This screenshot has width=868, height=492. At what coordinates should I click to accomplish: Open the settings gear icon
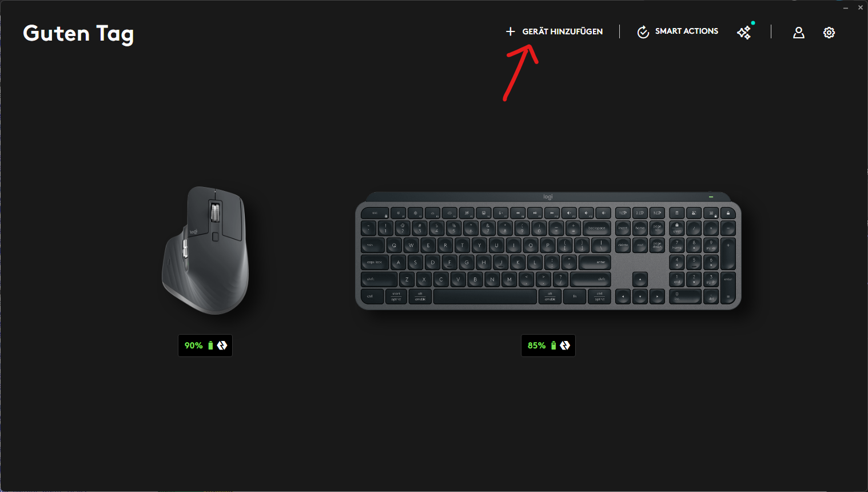pyautogui.click(x=829, y=33)
